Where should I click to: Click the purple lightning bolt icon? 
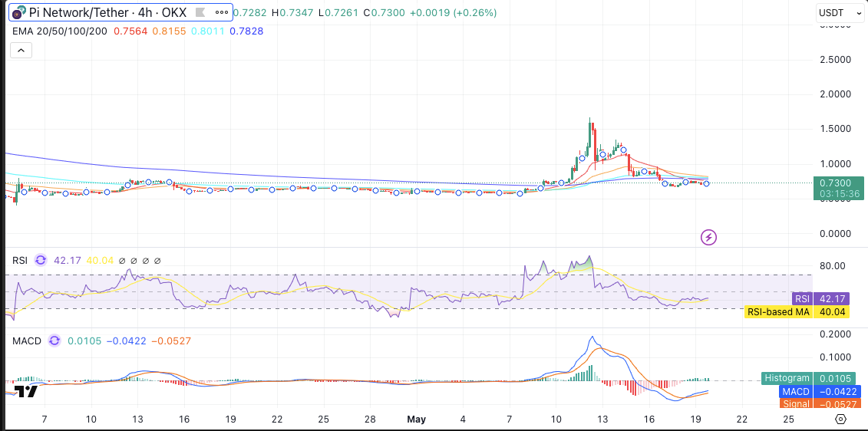709,238
